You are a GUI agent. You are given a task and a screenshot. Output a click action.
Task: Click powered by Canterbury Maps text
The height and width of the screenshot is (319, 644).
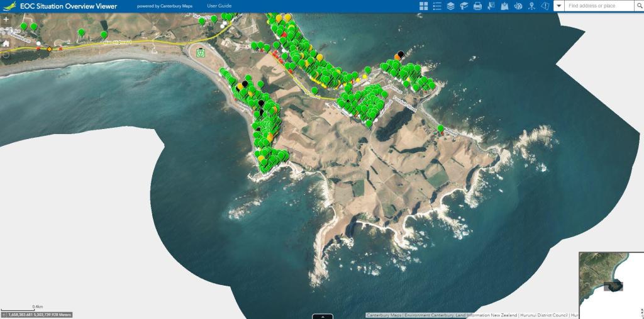click(x=164, y=6)
